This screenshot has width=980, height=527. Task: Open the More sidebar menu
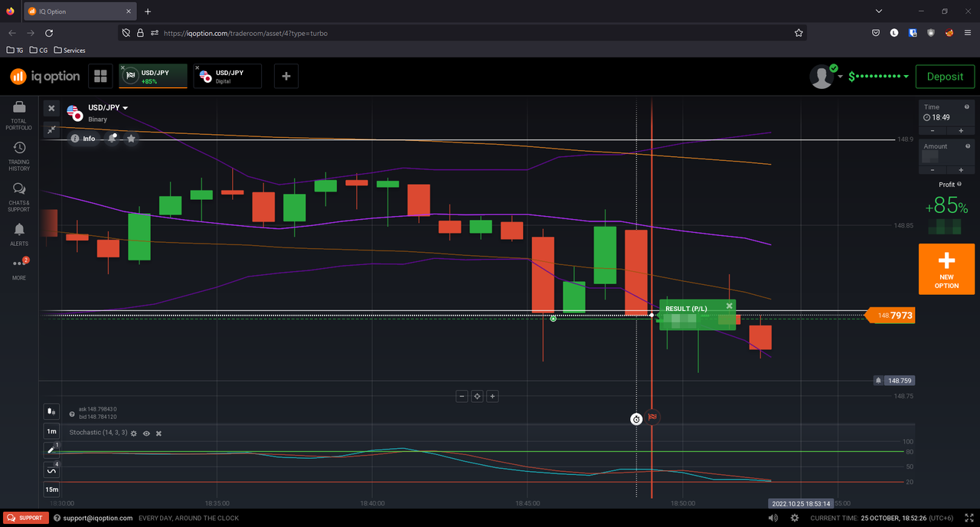19,268
